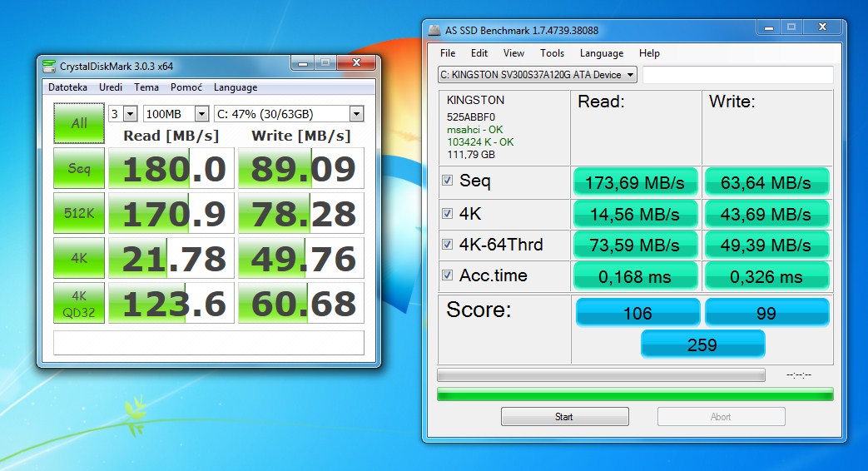Disable the Acc.time test checkbox
Image resolution: width=868 pixels, height=471 pixels.
click(x=449, y=275)
